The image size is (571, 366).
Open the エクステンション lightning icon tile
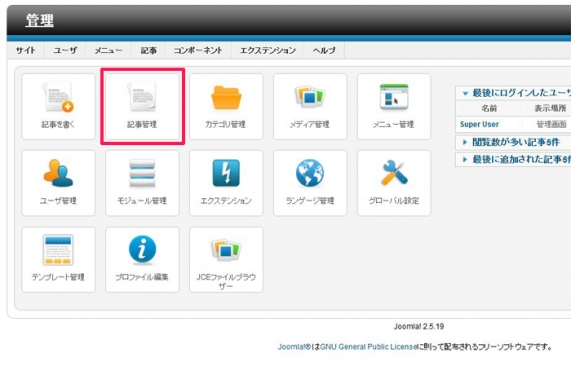(226, 183)
